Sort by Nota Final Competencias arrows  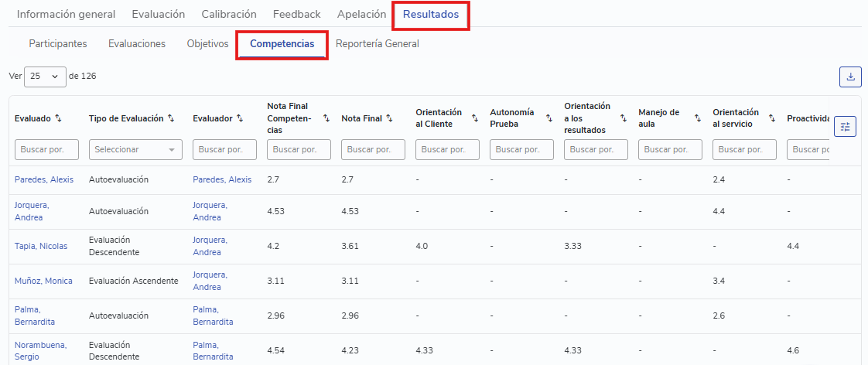pyautogui.click(x=326, y=118)
